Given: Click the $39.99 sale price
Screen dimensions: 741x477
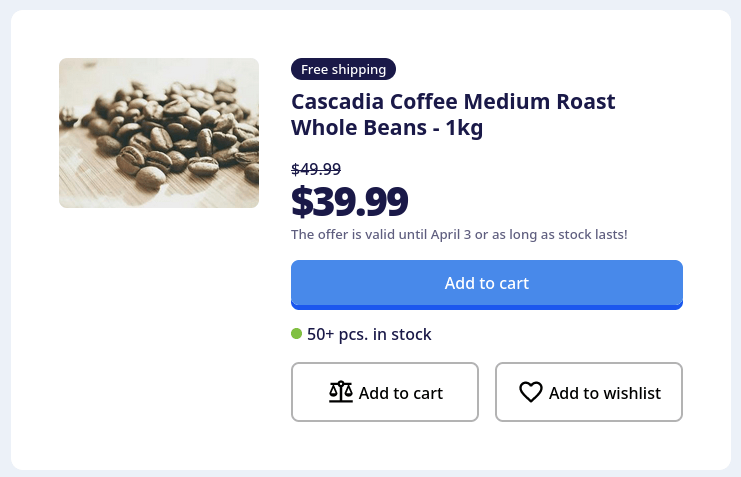Looking at the screenshot, I should tap(349, 201).
